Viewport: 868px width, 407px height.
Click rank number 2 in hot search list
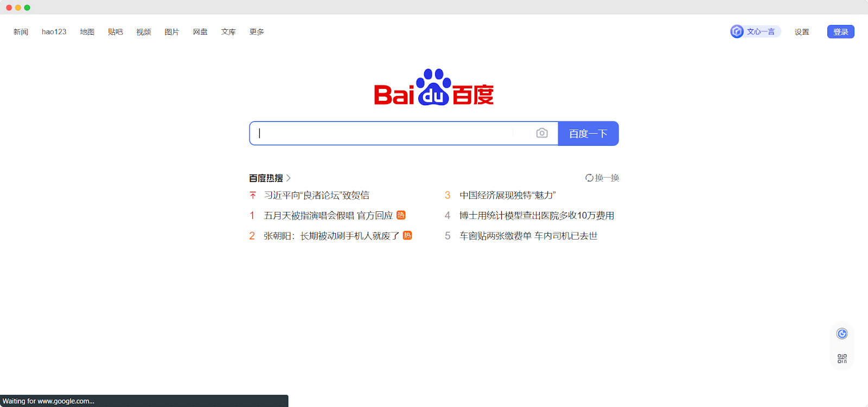tap(252, 235)
